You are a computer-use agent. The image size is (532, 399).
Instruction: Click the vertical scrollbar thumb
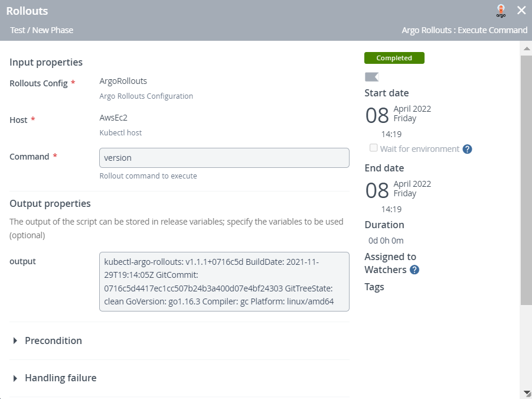(x=526, y=177)
